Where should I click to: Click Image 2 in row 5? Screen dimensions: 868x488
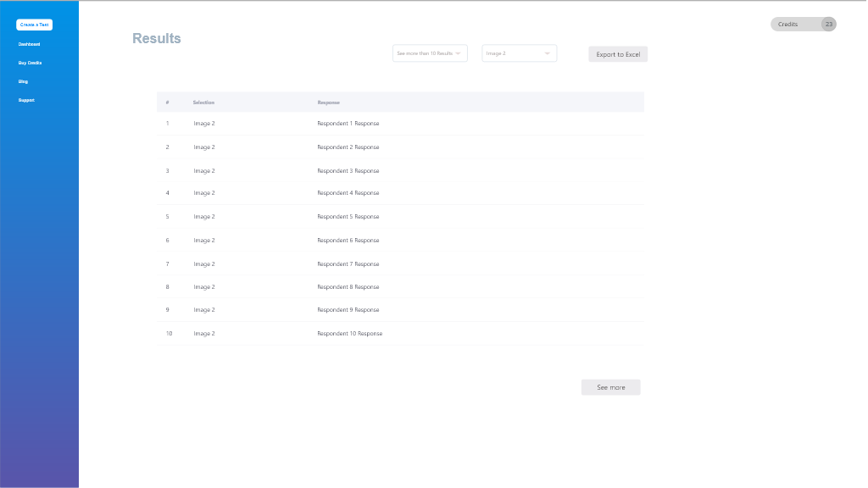coord(204,217)
